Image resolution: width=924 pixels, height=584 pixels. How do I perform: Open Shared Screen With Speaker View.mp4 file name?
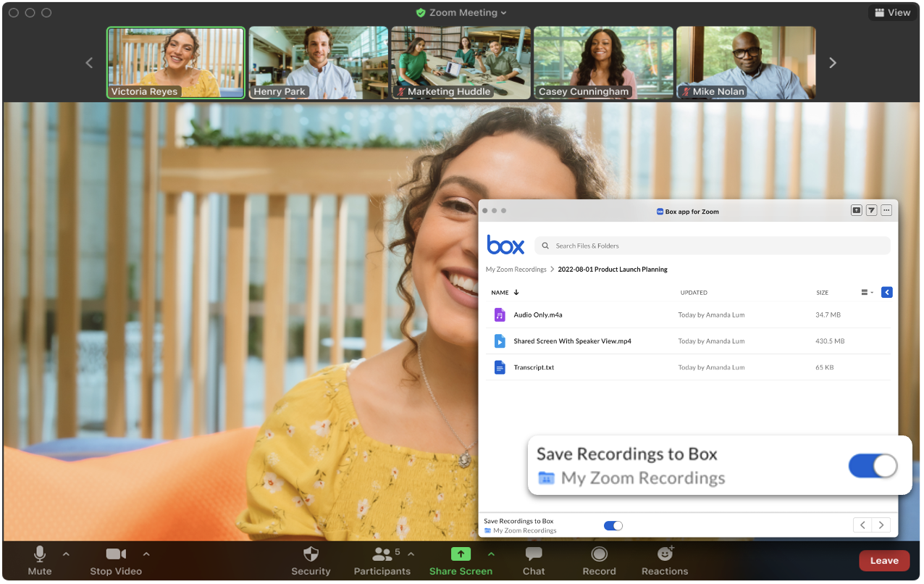coord(572,341)
